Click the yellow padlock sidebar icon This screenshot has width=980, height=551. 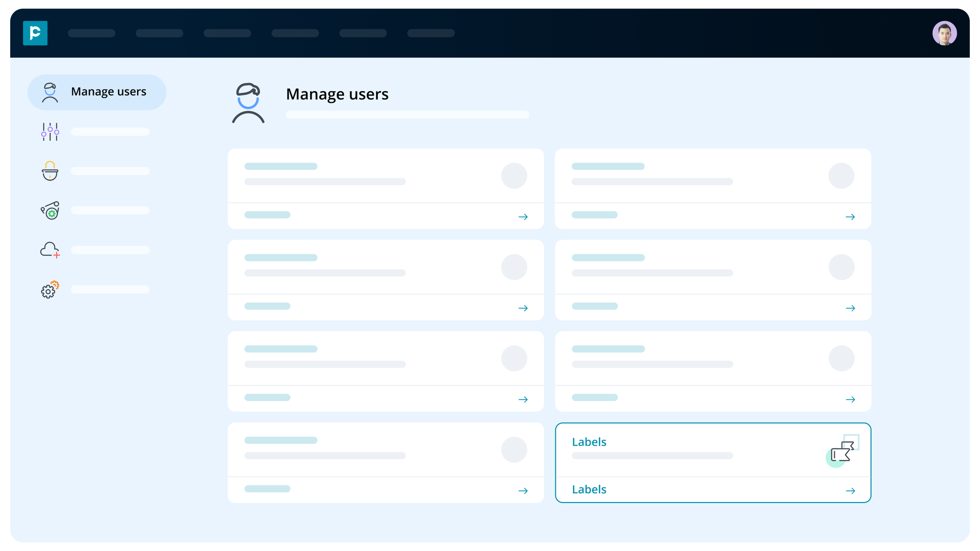coord(50,171)
